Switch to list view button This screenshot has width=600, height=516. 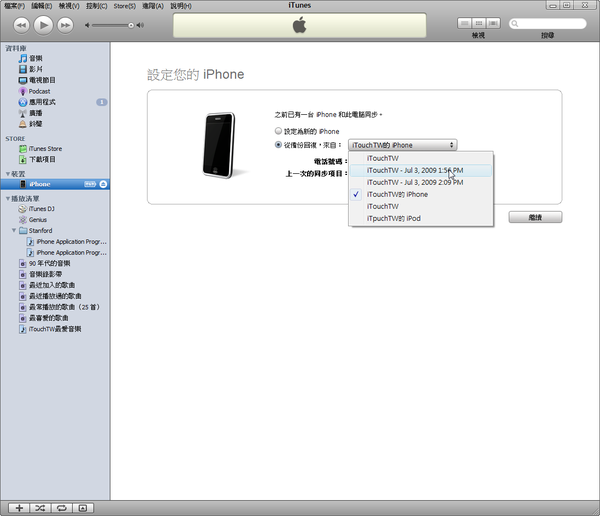coord(464,23)
